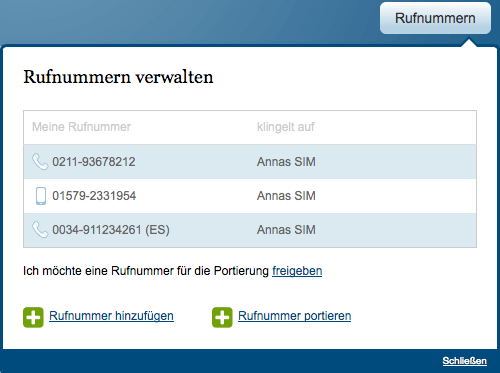Click the green plus icon for Rufnummer portieren
This screenshot has height=373, width=500.
point(222,317)
